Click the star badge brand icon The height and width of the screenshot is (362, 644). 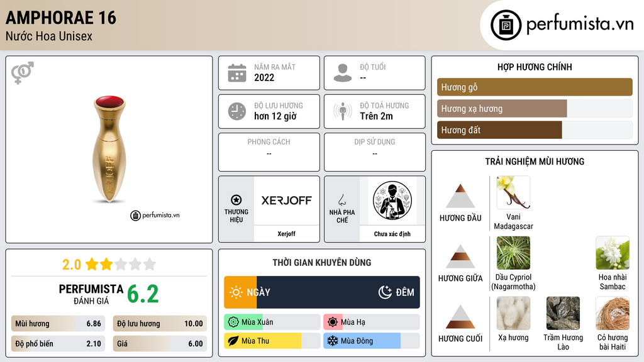click(x=236, y=200)
